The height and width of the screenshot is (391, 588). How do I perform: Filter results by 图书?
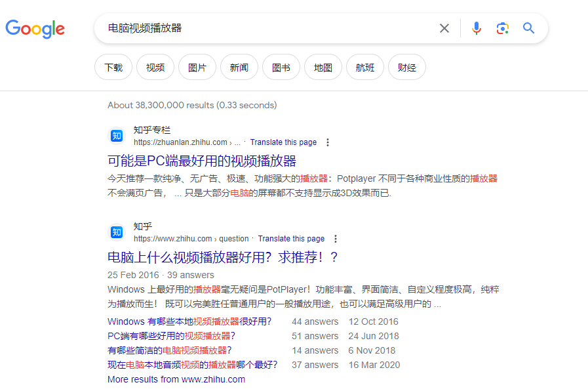(281, 67)
